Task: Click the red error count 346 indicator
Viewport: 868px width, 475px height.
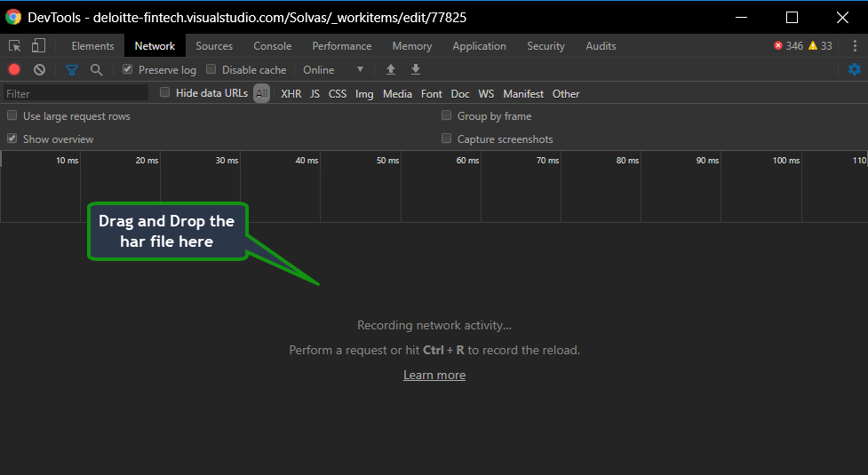Action: tap(789, 46)
